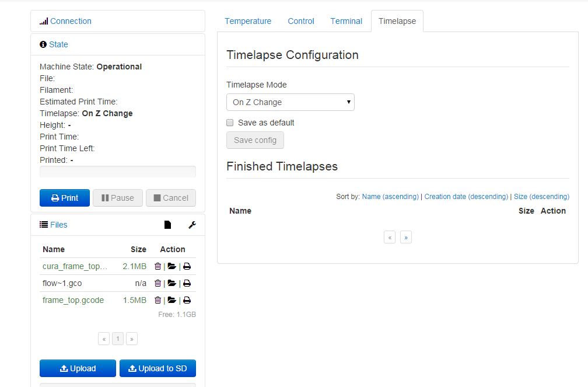This screenshot has width=588, height=387.
Task: Open the Terminal tab
Action: click(x=346, y=21)
